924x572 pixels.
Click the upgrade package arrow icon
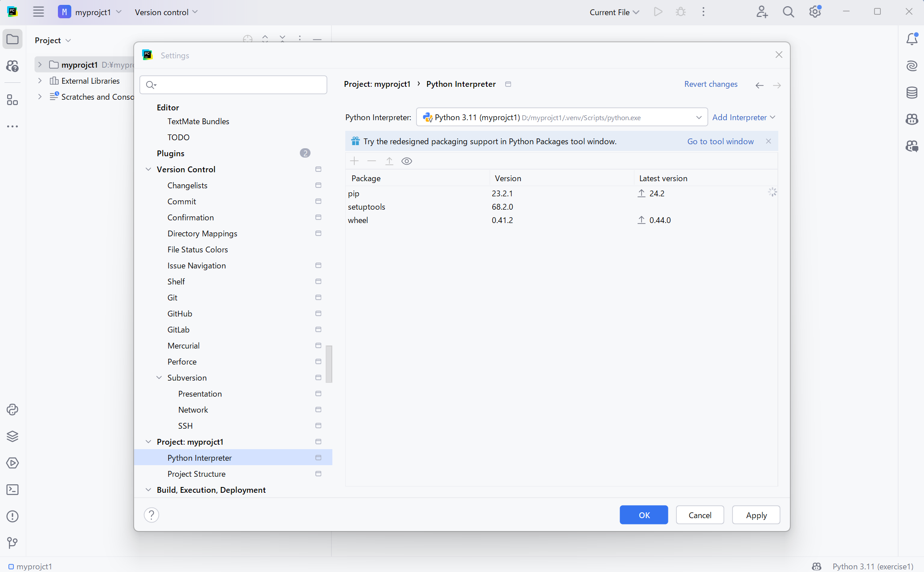pyautogui.click(x=389, y=161)
